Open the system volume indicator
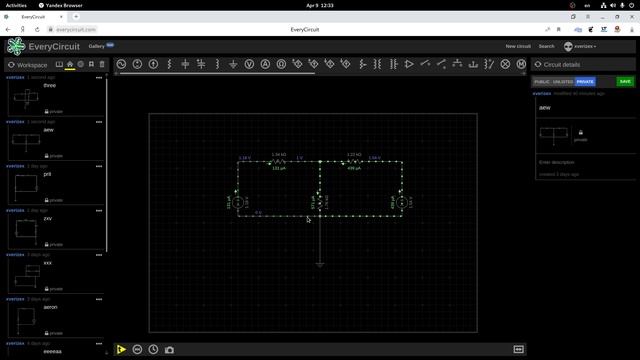The image size is (640, 360). tap(613, 5)
